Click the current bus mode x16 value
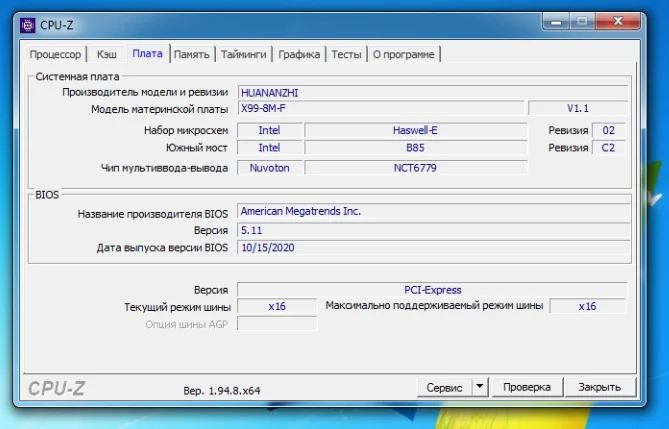This screenshot has height=429, width=669. click(277, 306)
